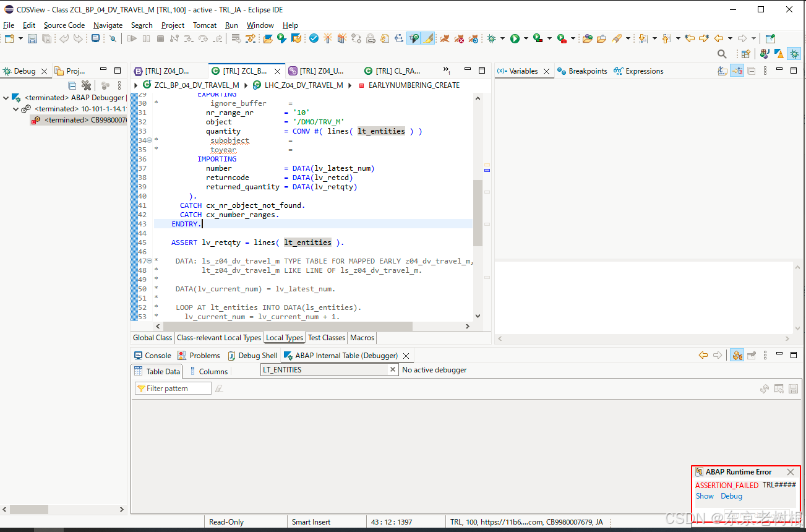Viewport: 806px width, 532px height.
Task: Switch to the Debug perspective bug icon
Action: 794,54
